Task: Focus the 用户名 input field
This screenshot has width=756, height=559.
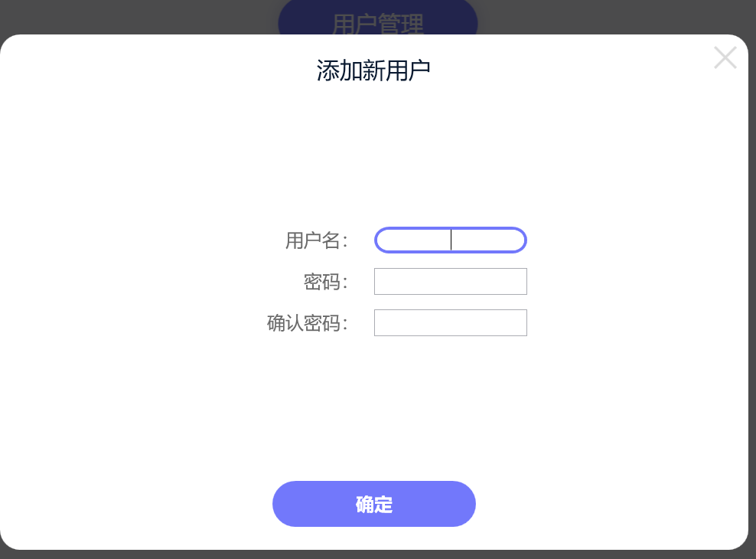Action: coord(451,240)
